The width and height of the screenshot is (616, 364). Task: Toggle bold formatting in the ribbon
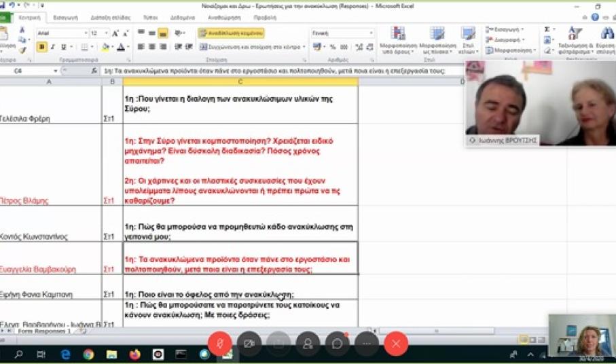click(x=42, y=47)
